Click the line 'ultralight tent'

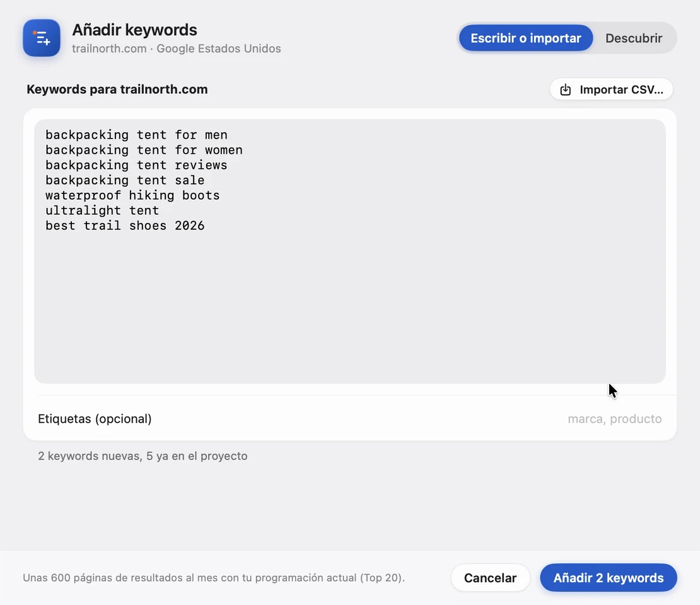pyautogui.click(x=102, y=210)
